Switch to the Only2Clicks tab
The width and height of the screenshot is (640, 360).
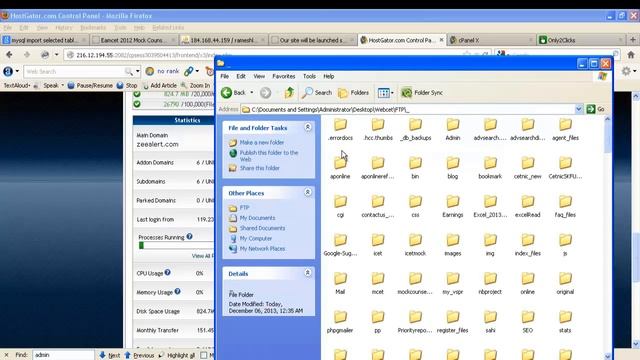[581, 40]
